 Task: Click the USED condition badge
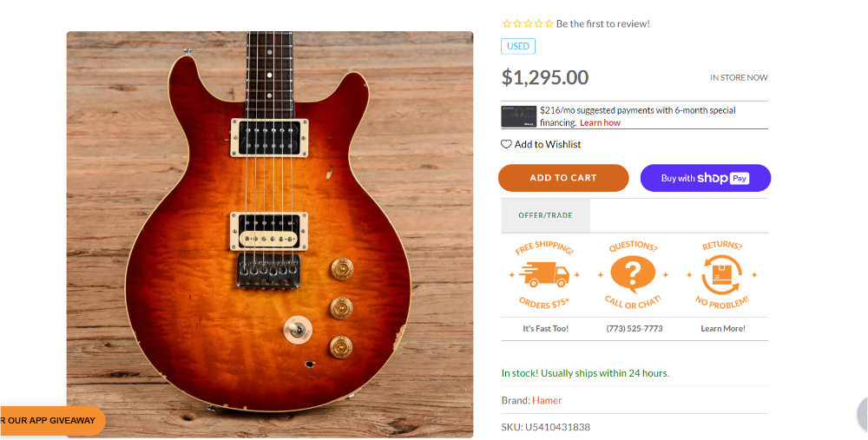[x=518, y=46]
